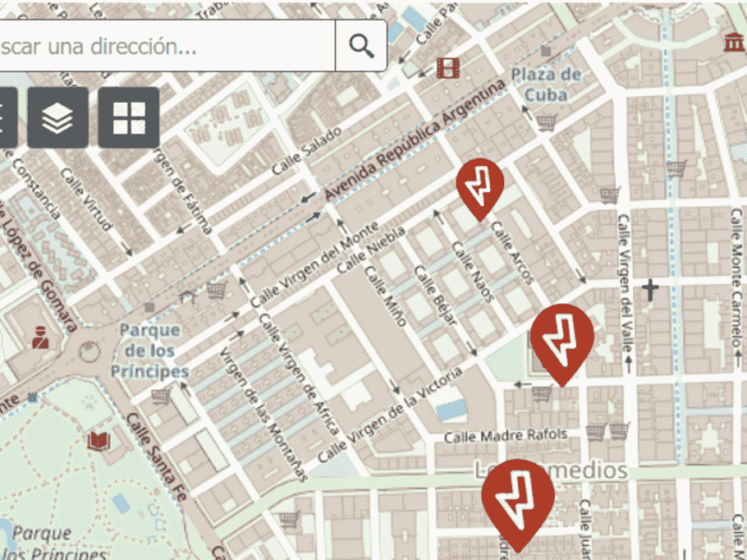Click the museum icon at top right
Screen dimensions: 747x560
click(x=733, y=42)
